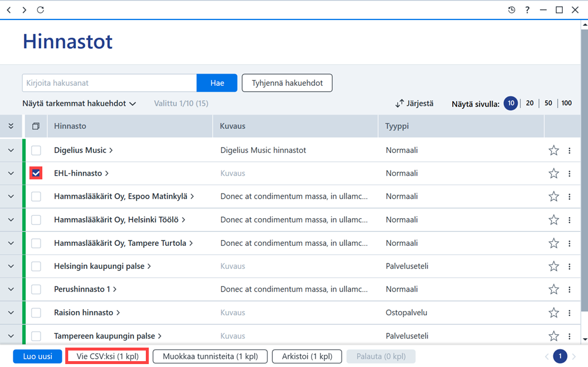Image resolution: width=588 pixels, height=367 pixels.
Task: Click Luo uusi button
Action: point(38,356)
